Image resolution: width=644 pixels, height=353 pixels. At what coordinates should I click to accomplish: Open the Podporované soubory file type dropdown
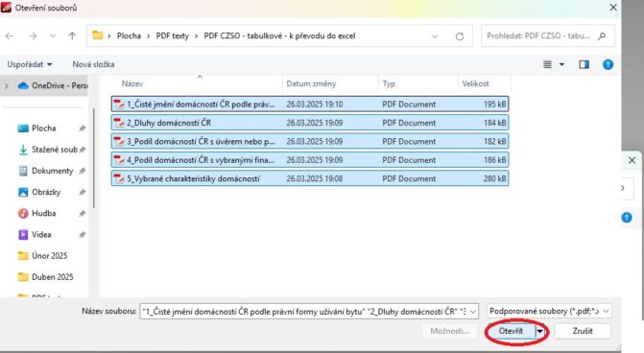click(x=549, y=311)
